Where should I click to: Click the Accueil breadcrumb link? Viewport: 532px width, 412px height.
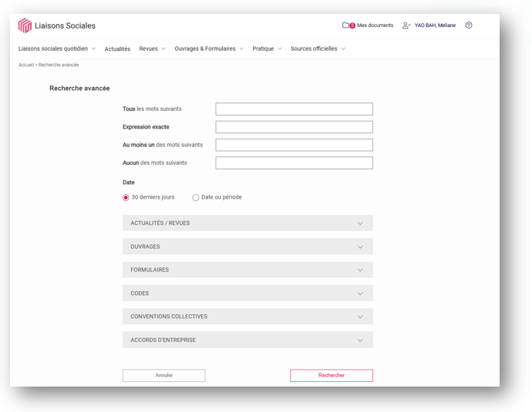25,65
